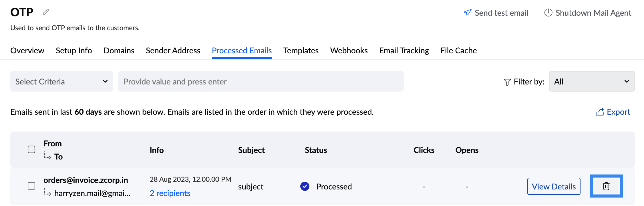Switch to the Templates tab

click(301, 51)
